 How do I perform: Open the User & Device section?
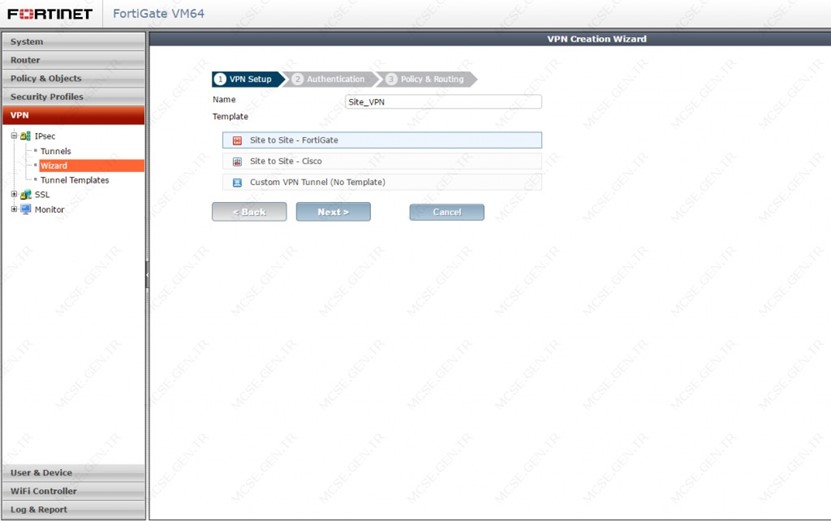[73, 472]
